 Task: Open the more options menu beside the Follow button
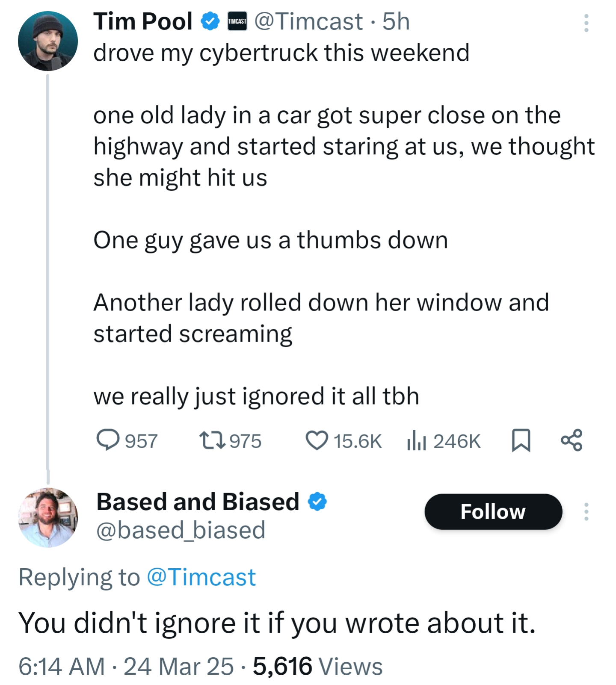[586, 511]
